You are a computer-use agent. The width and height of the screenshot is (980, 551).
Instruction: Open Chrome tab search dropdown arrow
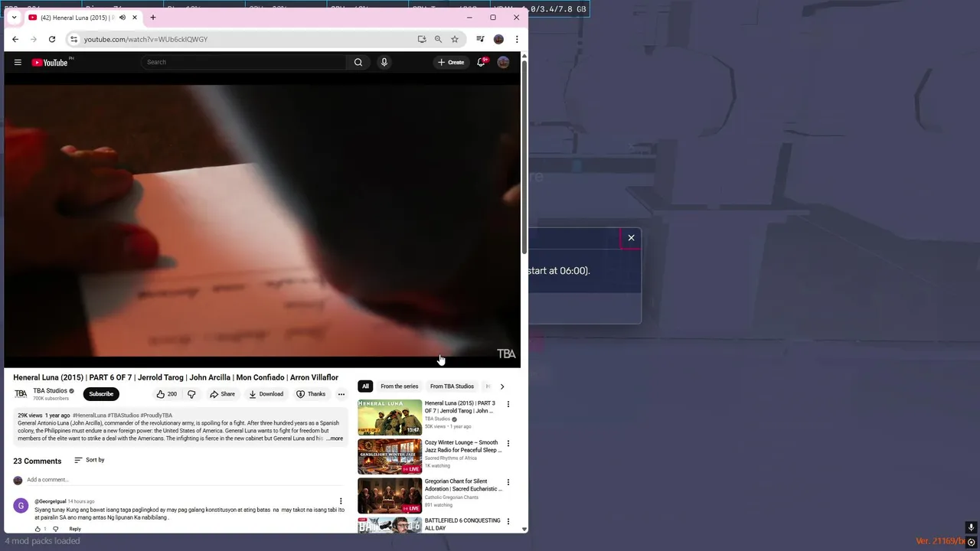click(x=14, y=17)
